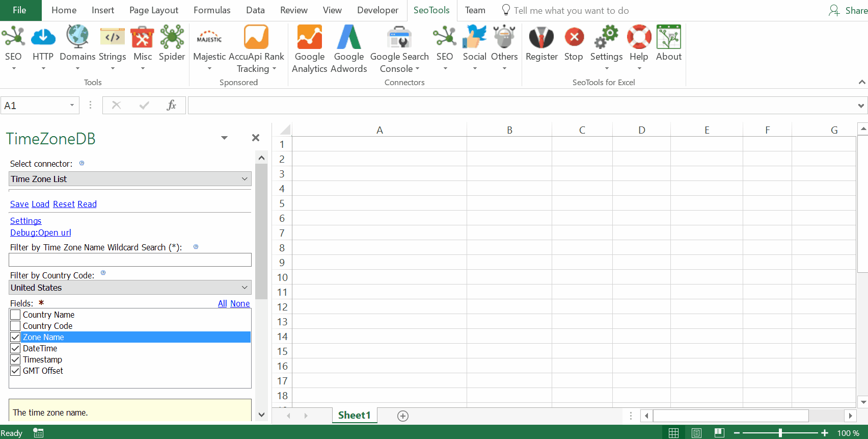
Task: Add a new sheet with plus icon
Action: (x=403, y=416)
